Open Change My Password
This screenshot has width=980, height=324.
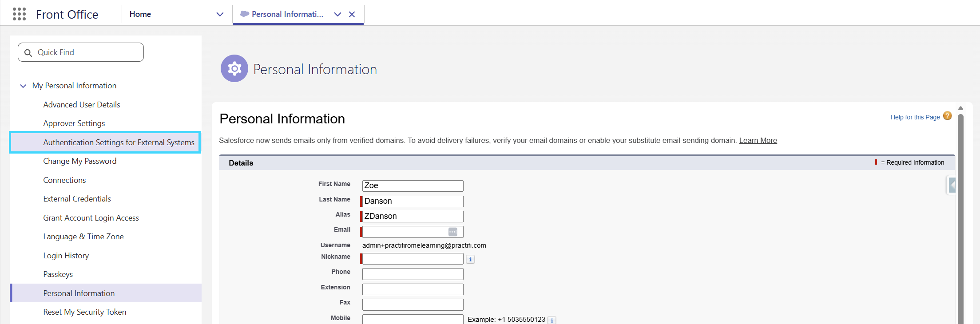click(x=80, y=161)
